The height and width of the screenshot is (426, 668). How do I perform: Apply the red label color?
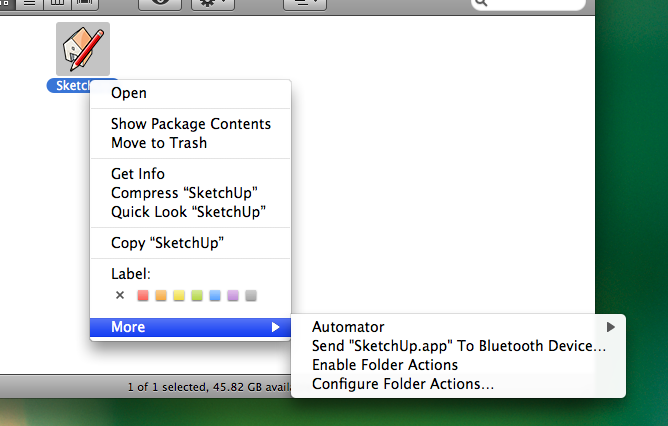point(143,295)
